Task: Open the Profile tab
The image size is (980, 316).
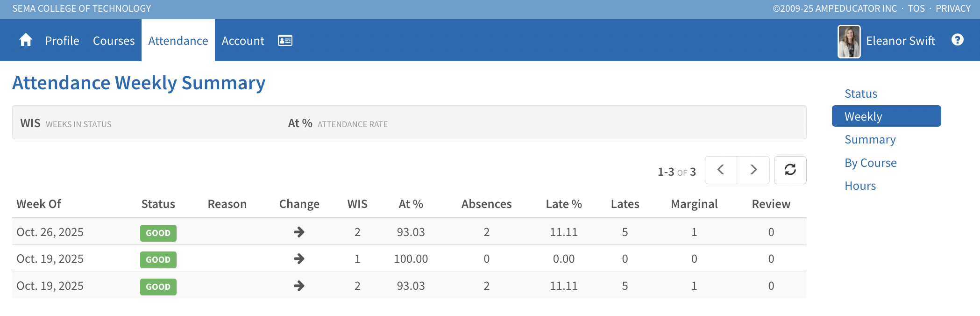Action: click(62, 41)
